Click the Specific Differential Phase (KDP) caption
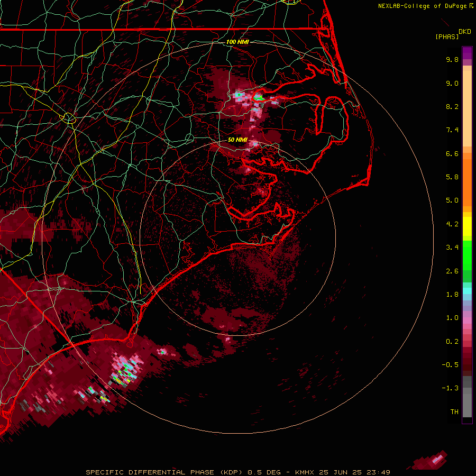The width and height of the screenshot is (476, 476). click(164, 472)
